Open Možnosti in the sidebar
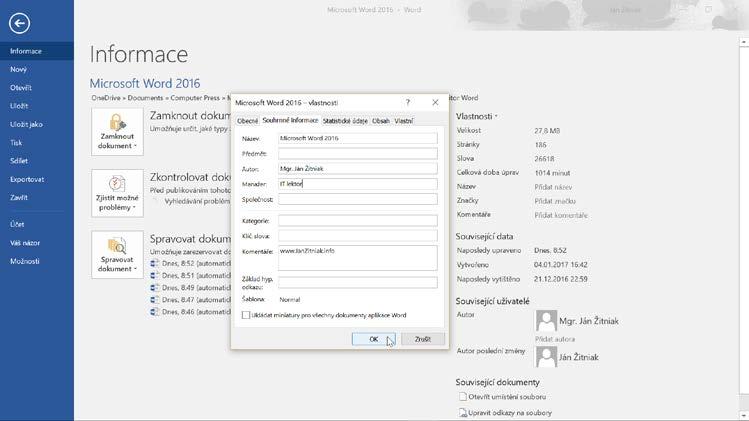The width and height of the screenshot is (749, 421). (x=37, y=261)
